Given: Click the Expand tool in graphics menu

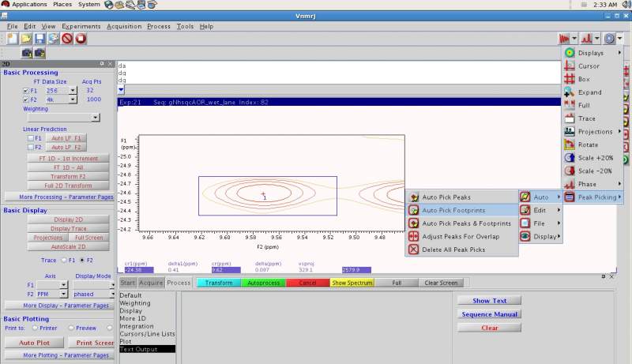Looking at the screenshot, I should pos(589,92).
